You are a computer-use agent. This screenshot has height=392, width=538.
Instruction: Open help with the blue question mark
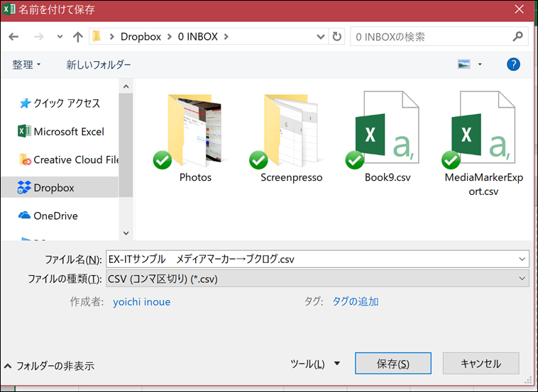coord(513,64)
